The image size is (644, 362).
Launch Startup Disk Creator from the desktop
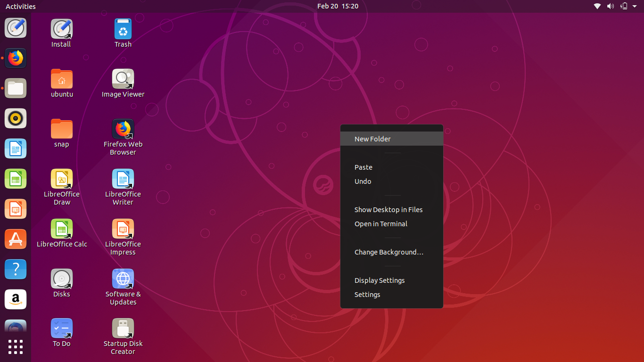[123, 329]
